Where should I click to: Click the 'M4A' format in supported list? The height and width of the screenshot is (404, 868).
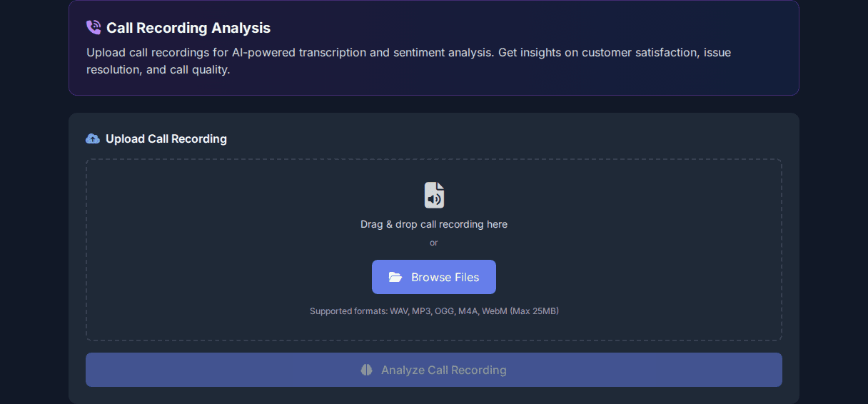pos(468,311)
